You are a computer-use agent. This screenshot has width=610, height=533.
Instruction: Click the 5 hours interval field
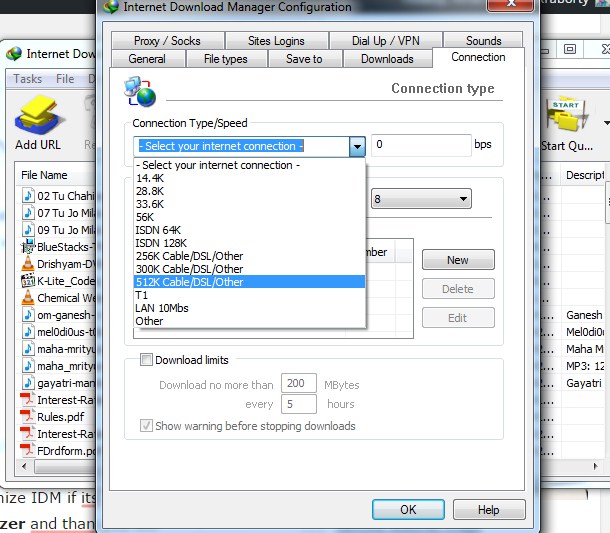(299, 404)
